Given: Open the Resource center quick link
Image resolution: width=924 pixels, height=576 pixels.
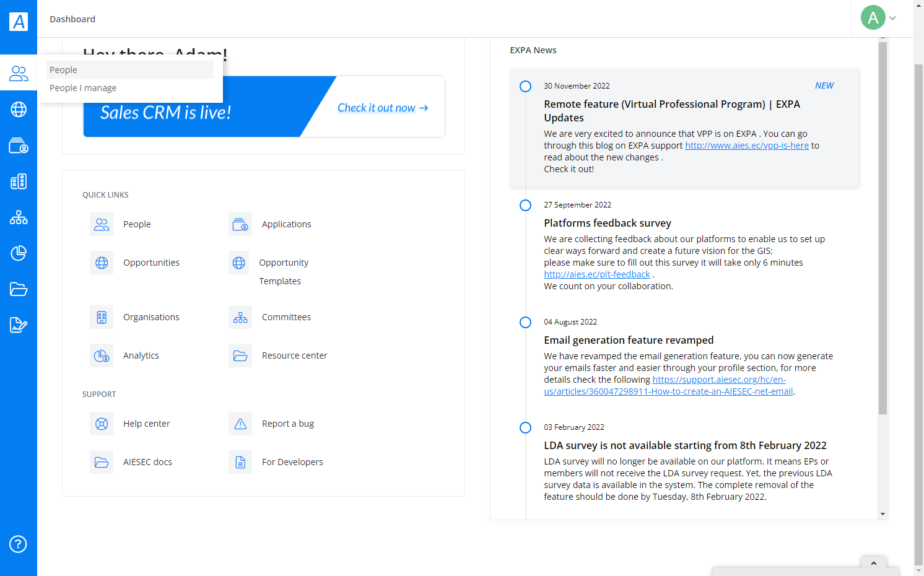Looking at the screenshot, I should tap(295, 356).
